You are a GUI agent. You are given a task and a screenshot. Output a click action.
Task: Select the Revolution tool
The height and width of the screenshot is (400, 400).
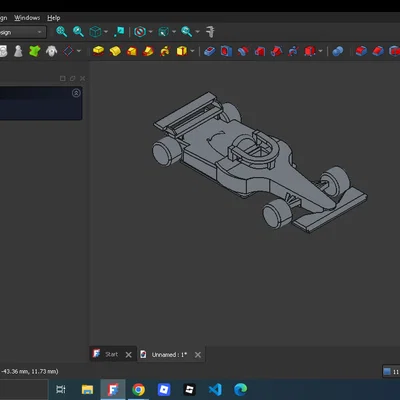pyautogui.click(x=115, y=51)
